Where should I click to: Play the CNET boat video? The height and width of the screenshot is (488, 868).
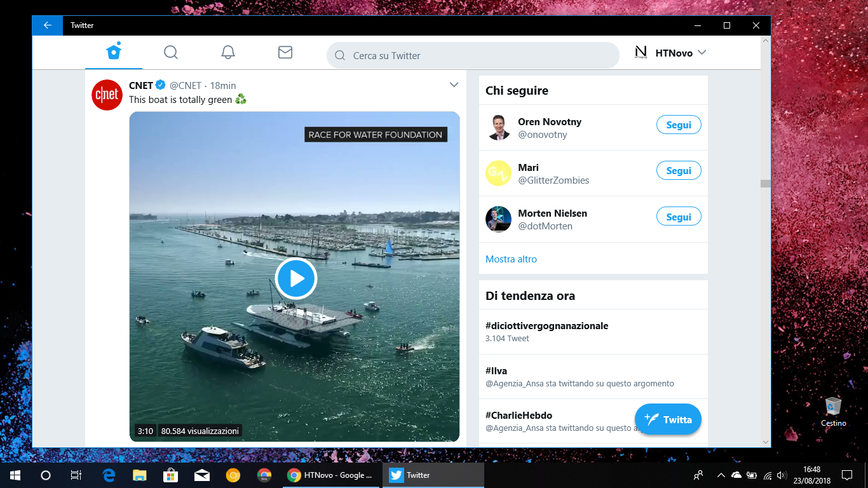295,278
